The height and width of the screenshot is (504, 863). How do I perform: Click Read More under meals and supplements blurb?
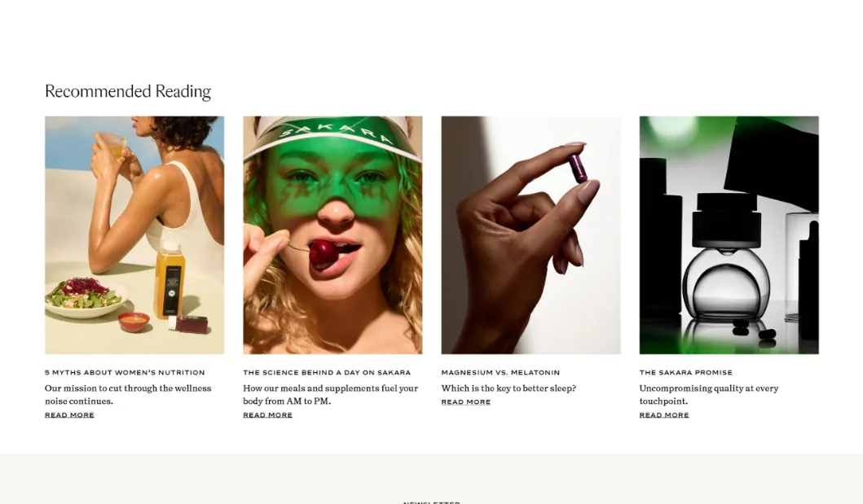pos(267,415)
